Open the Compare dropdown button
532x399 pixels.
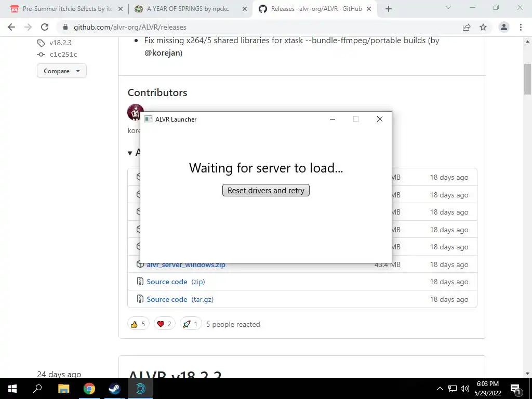[62, 71]
